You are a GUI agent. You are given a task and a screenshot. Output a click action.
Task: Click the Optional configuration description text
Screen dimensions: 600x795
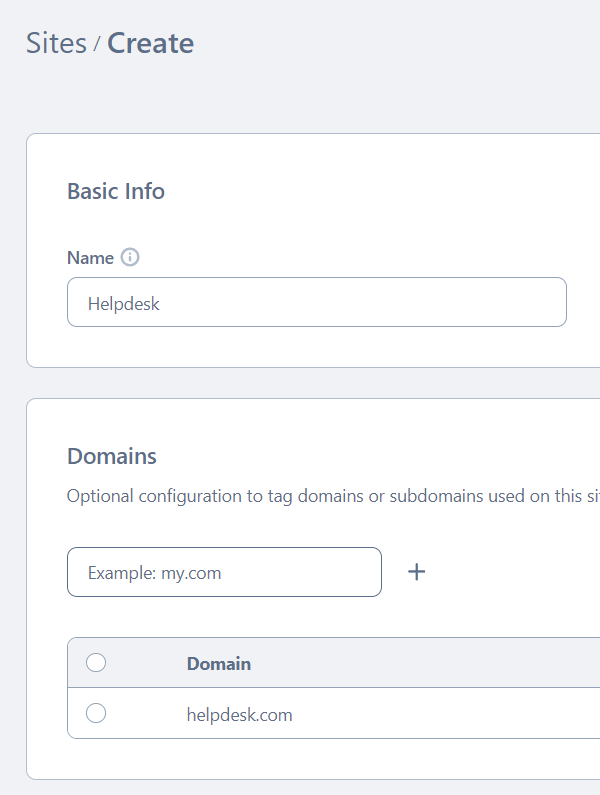pos(333,496)
